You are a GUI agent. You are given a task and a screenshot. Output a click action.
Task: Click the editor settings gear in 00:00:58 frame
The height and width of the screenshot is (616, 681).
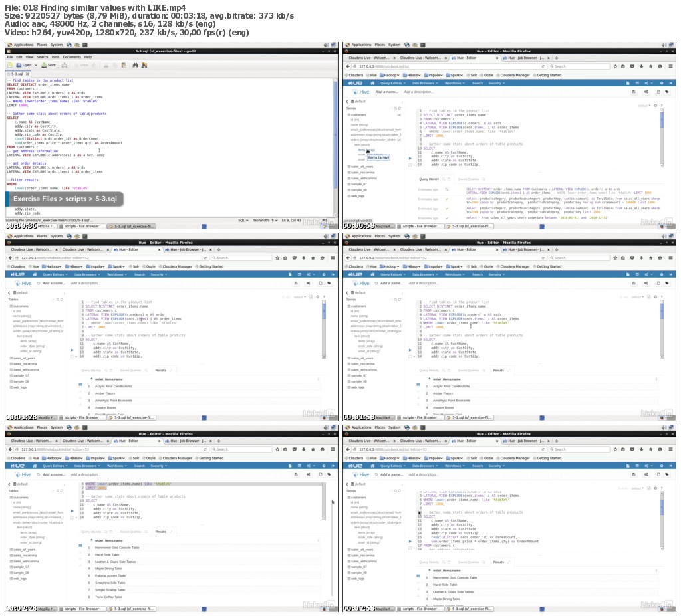pos(656,106)
